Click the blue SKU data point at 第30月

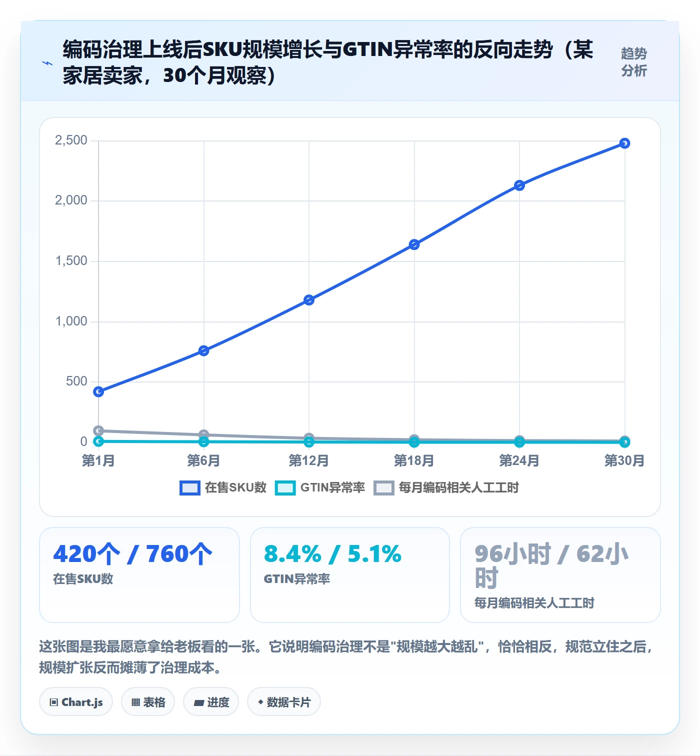624,143
